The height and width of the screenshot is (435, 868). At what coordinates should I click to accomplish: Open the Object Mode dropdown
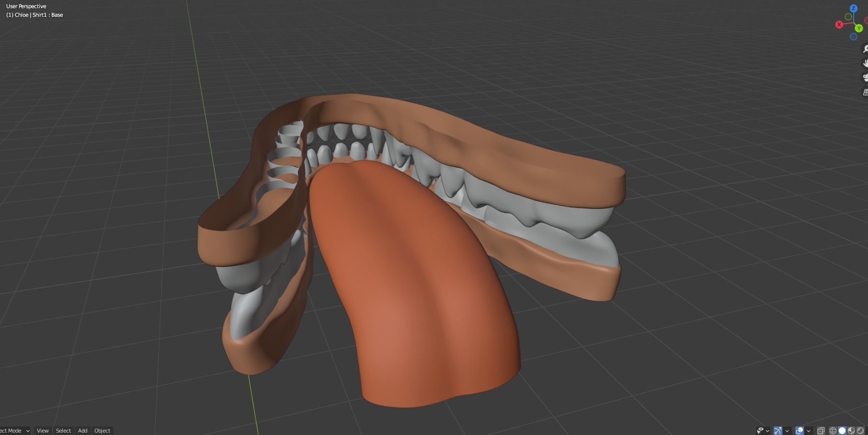(x=14, y=431)
